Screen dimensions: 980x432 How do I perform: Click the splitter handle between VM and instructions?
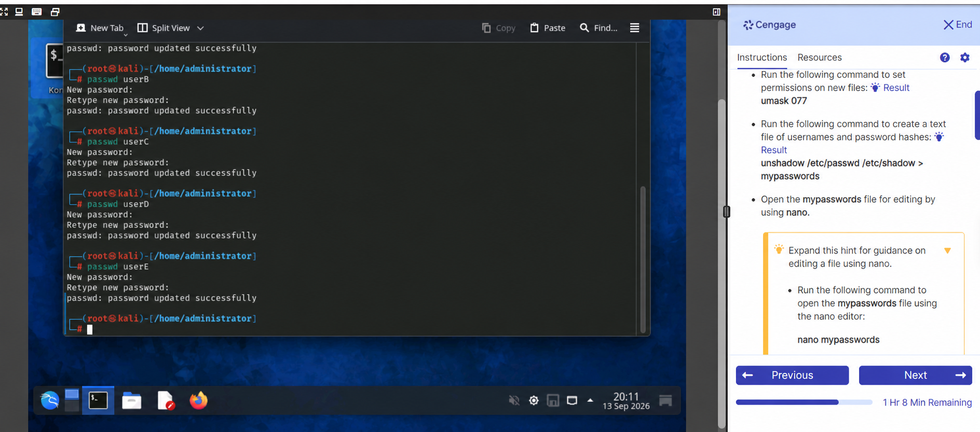727,212
